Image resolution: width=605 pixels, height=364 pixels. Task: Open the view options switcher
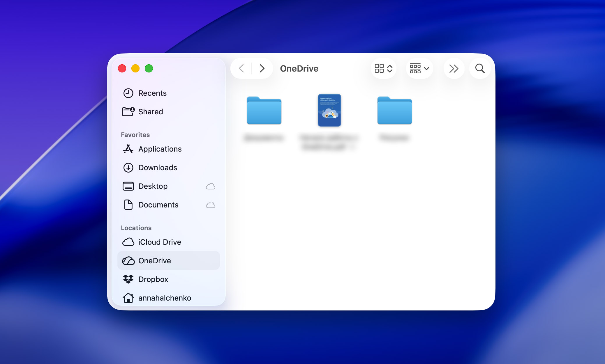pyautogui.click(x=384, y=68)
